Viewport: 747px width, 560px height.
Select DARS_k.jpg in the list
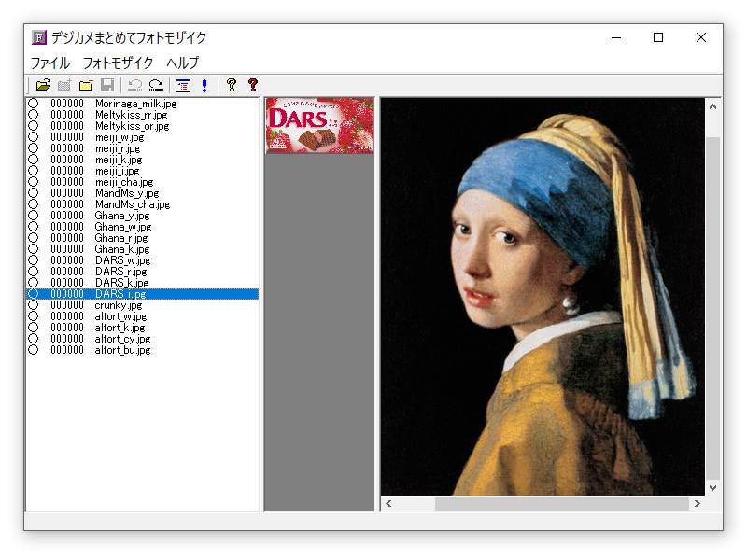tap(143, 283)
